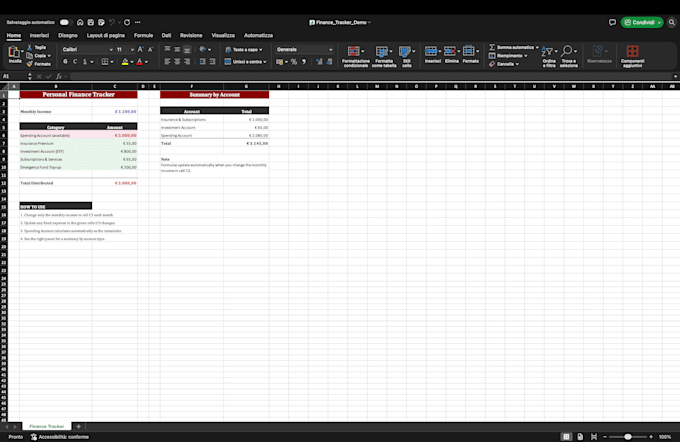
Task: Switch to the Dati tab
Action: click(x=166, y=36)
